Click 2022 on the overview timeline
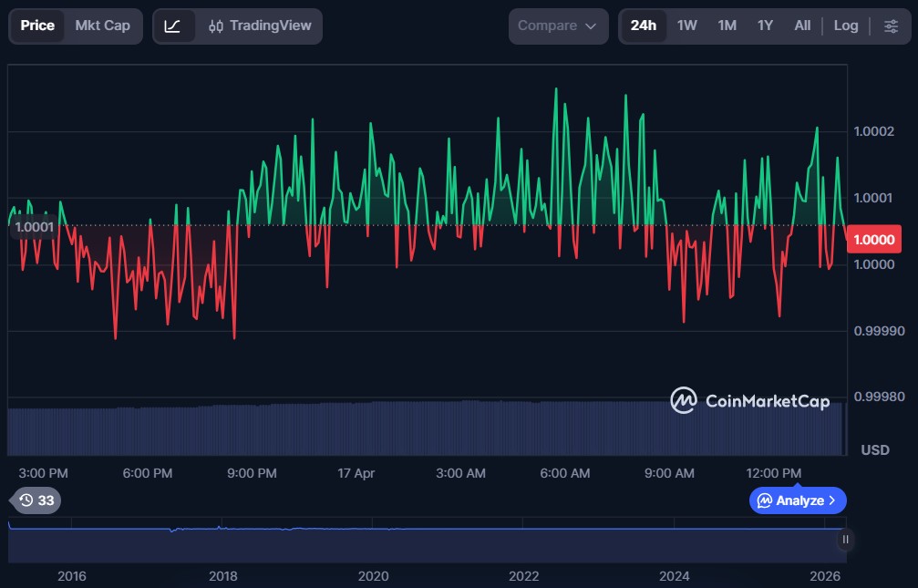This screenshot has width=918, height=588. (x=523, y=576)
